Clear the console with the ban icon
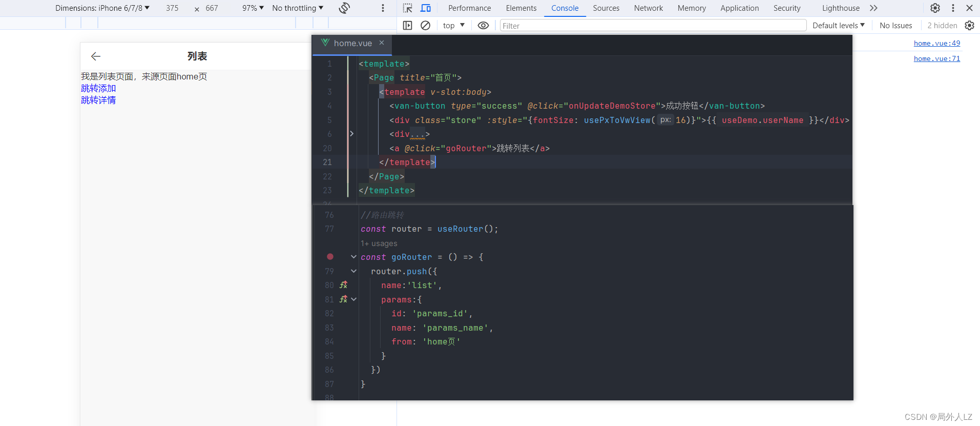Image resolution: width=980 pixels, height=426 pixels. [425, 25]
